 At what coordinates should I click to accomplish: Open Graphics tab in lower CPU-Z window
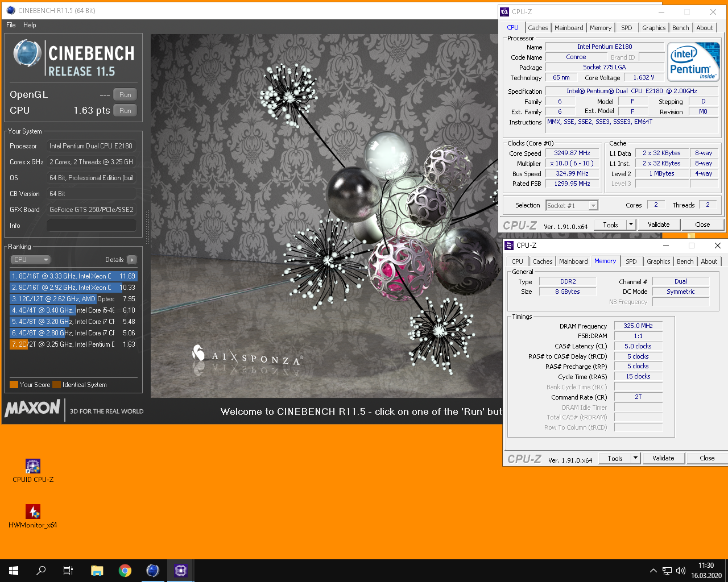659,261
